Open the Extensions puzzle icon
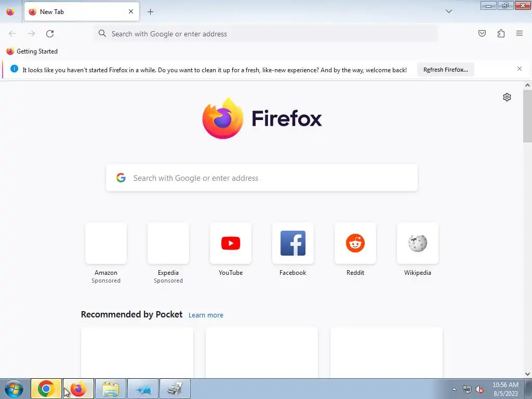 coord(501,33)
